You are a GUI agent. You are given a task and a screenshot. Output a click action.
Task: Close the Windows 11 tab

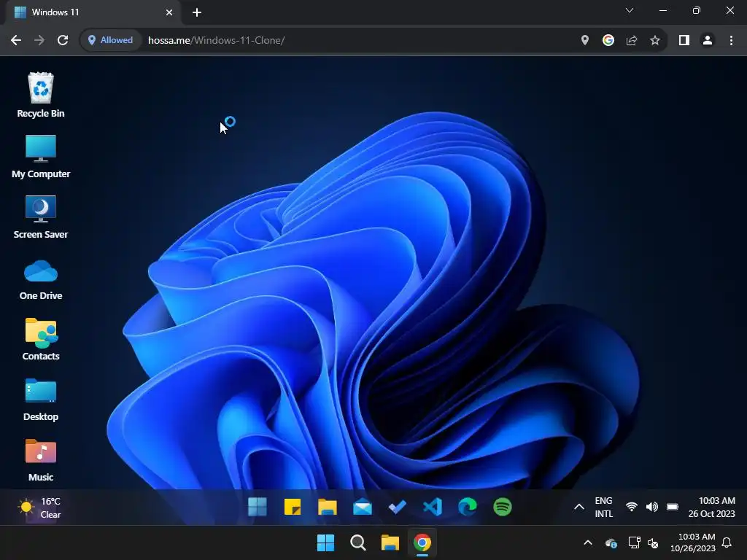click(x=169, y=12)
